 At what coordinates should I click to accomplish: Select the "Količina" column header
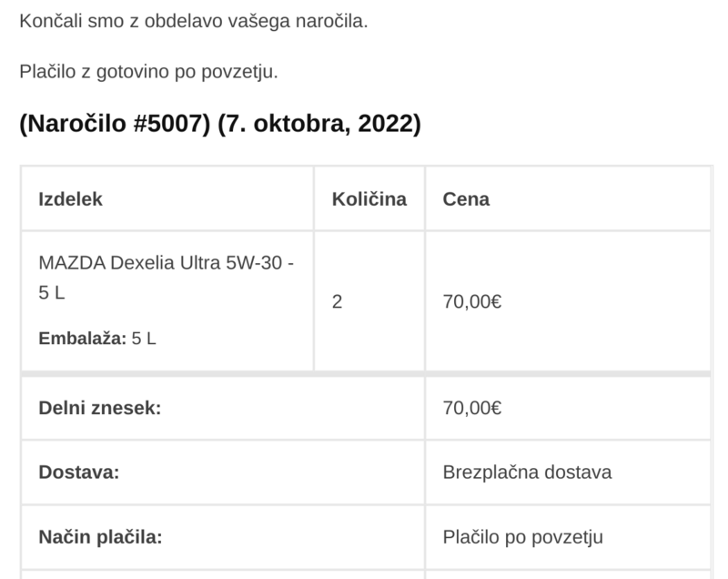[x=369, y=198]
